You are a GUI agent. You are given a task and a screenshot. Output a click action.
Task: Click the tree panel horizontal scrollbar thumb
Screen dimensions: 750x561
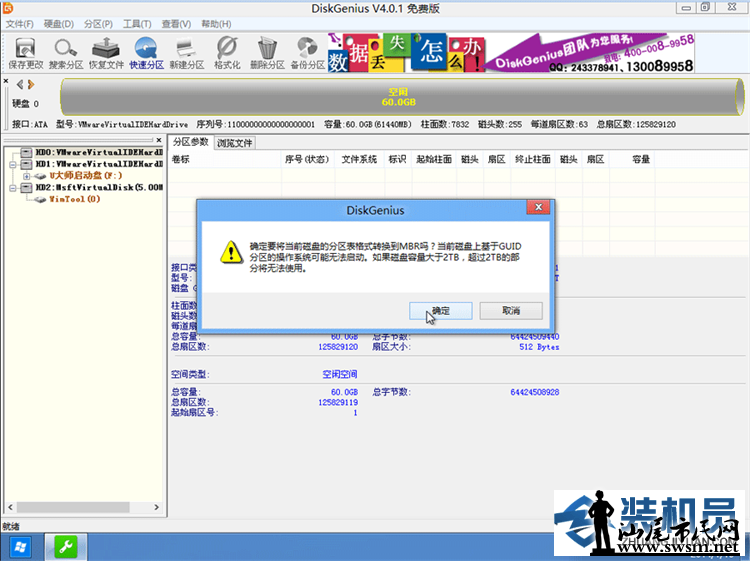(x=73, y=507)
